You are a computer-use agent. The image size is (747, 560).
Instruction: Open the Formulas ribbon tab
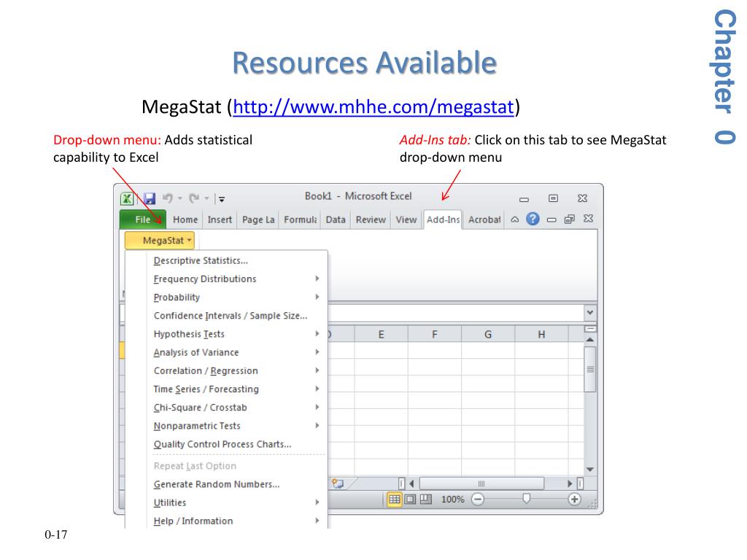coord(300,219)
